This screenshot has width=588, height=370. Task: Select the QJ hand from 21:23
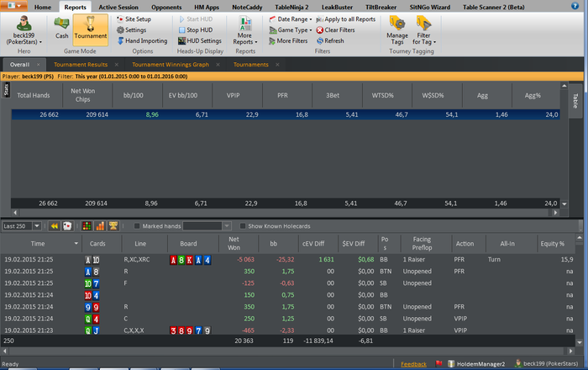coord(287,330)
